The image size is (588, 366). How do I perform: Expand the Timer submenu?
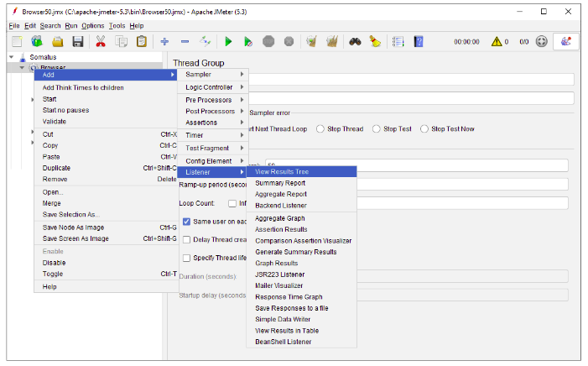tap(212, 135)
